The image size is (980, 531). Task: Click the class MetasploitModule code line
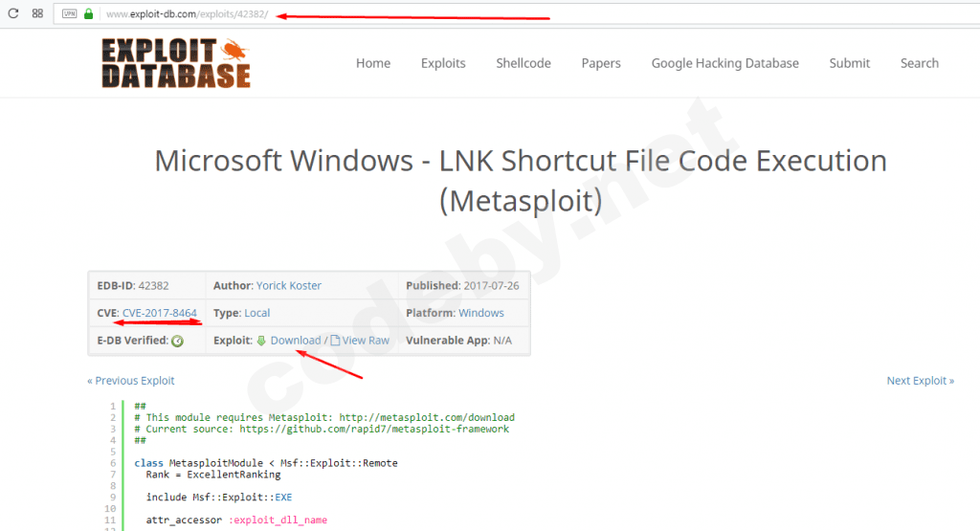(x=266, y=463)
